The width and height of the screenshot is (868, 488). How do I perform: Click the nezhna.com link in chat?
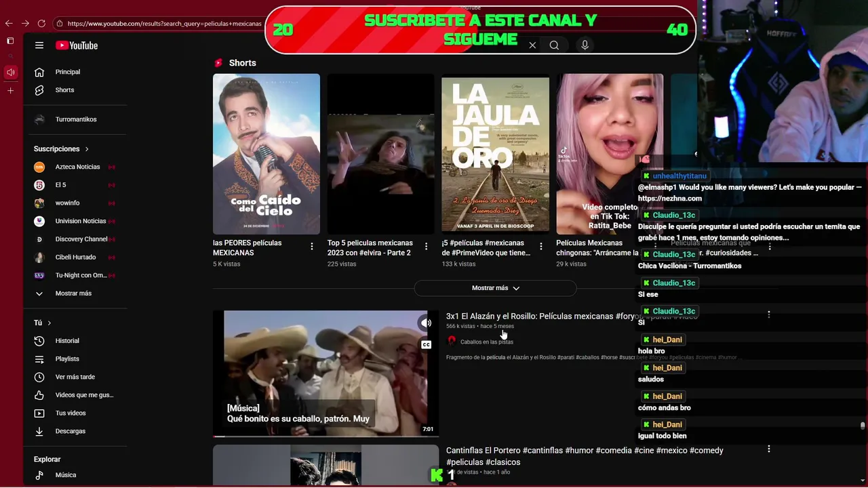tap(669, 199)
